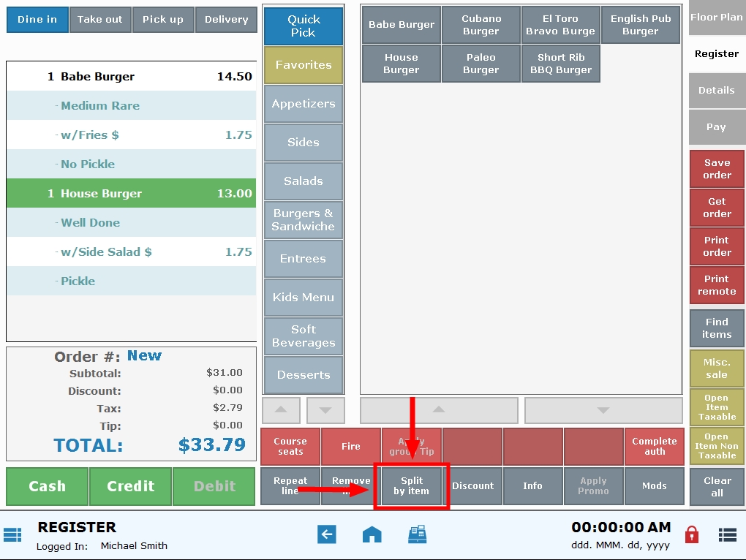Select the House Burger line in the order
746x560 pixels.
(132, 193)
